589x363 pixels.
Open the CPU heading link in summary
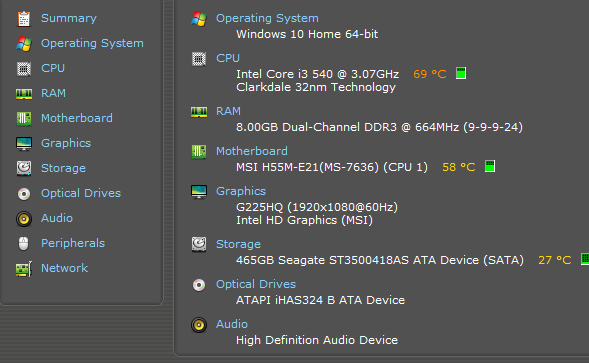(x=228, y=58)
